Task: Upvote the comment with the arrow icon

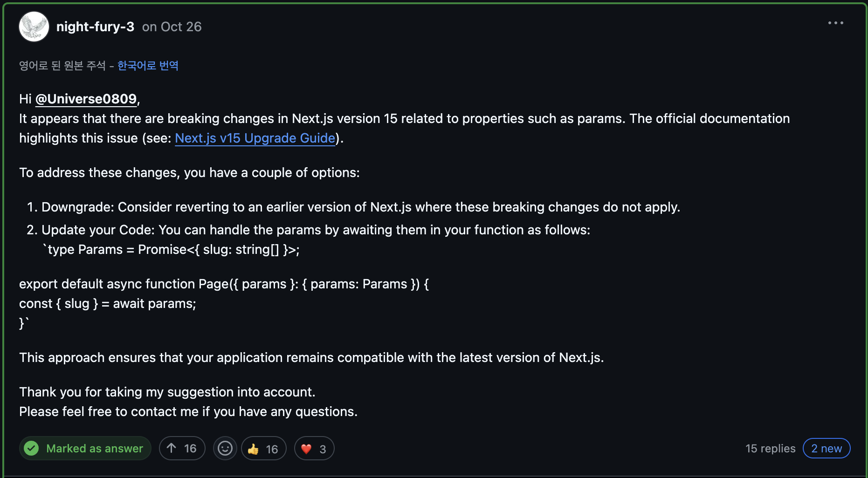Action: tap(182, 448)
